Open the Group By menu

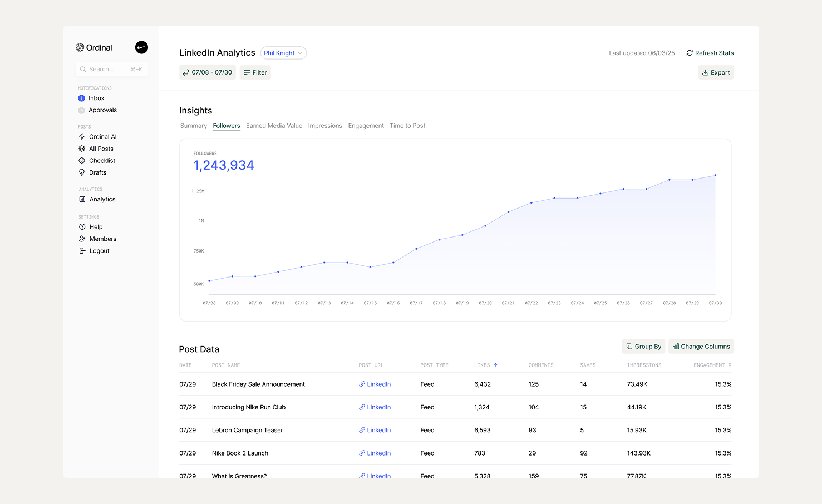643,346
